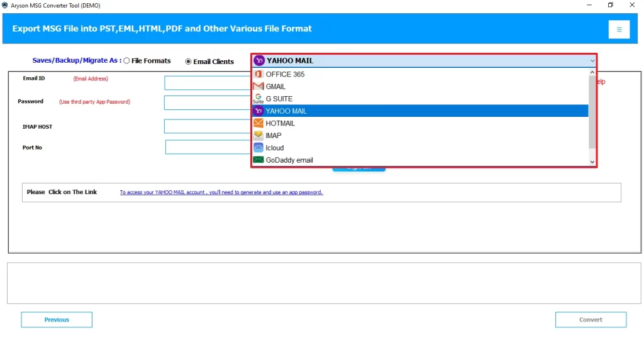Open the Yahoo app password link
644x343 pixels.
(x=221, y=192)
